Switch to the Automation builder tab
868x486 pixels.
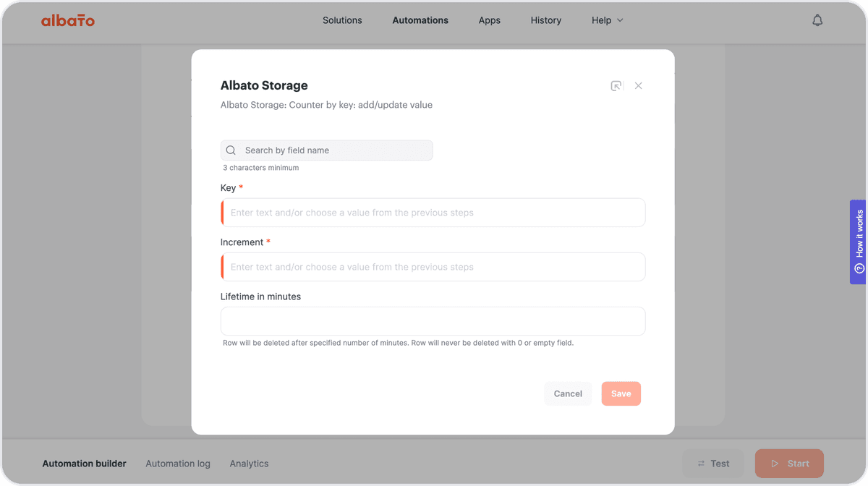[85, 464]
